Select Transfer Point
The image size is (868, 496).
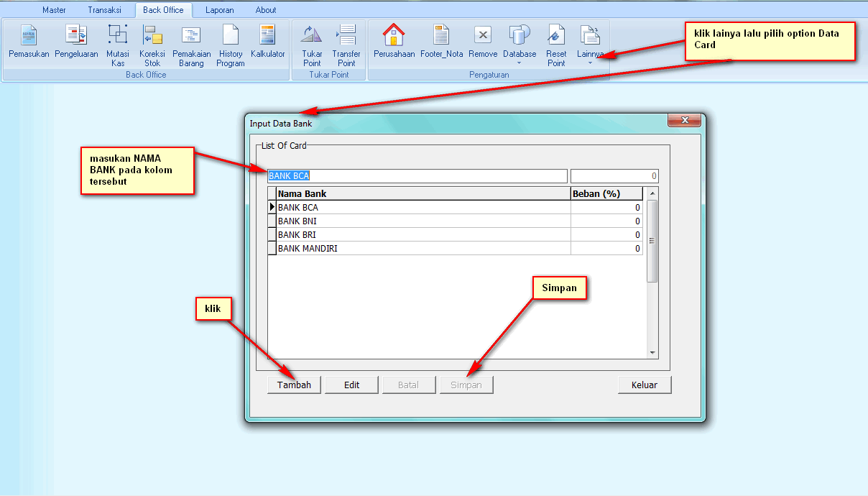point(346,43)
